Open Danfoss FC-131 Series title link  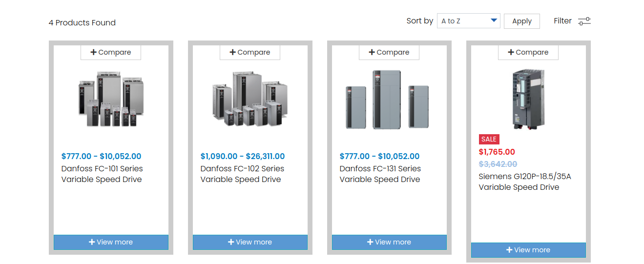380,174
